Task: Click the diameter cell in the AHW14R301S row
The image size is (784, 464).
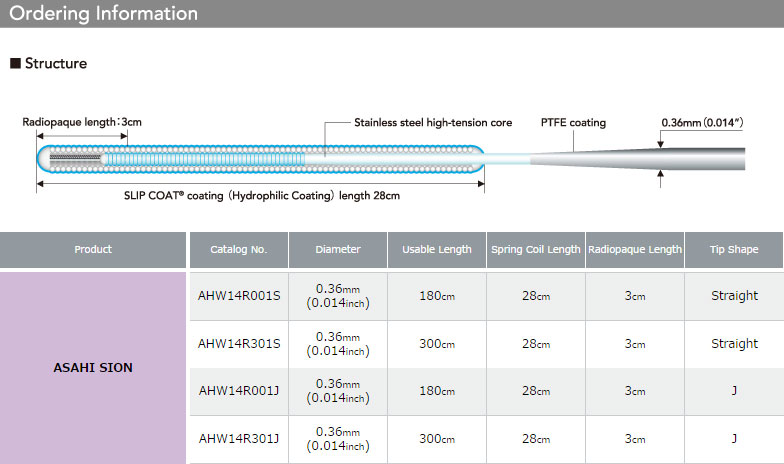Action: coord(338,344)
